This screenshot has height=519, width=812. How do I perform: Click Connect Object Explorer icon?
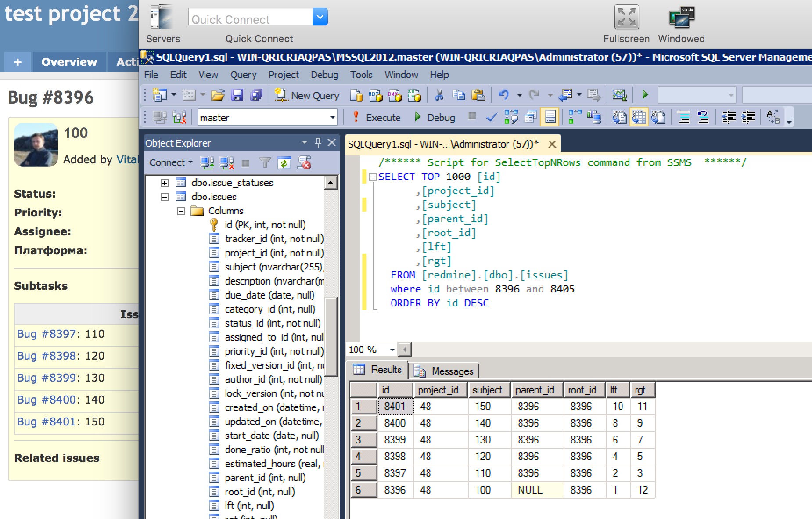[x=207, y=163]
